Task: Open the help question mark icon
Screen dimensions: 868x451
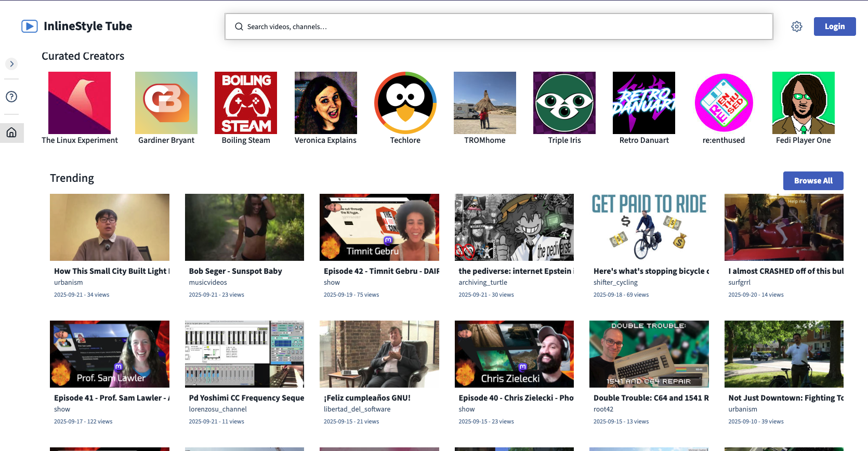Action: (x=11, y=97)
